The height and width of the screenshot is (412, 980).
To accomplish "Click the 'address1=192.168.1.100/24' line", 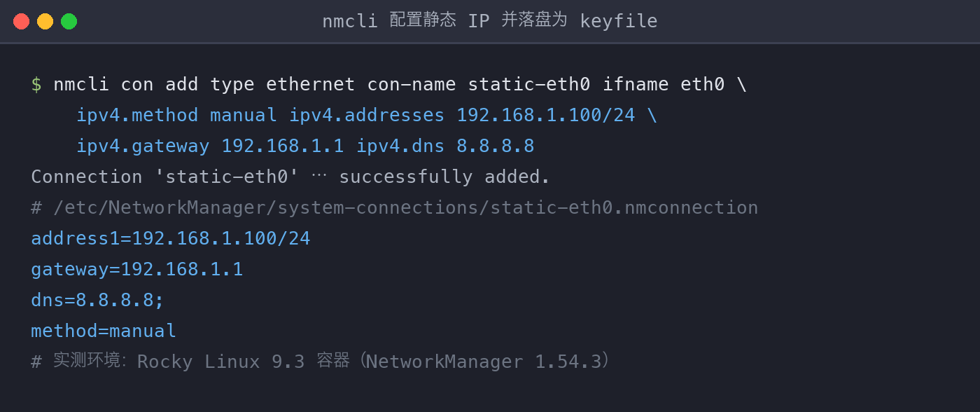I will [x=171, y=239].
